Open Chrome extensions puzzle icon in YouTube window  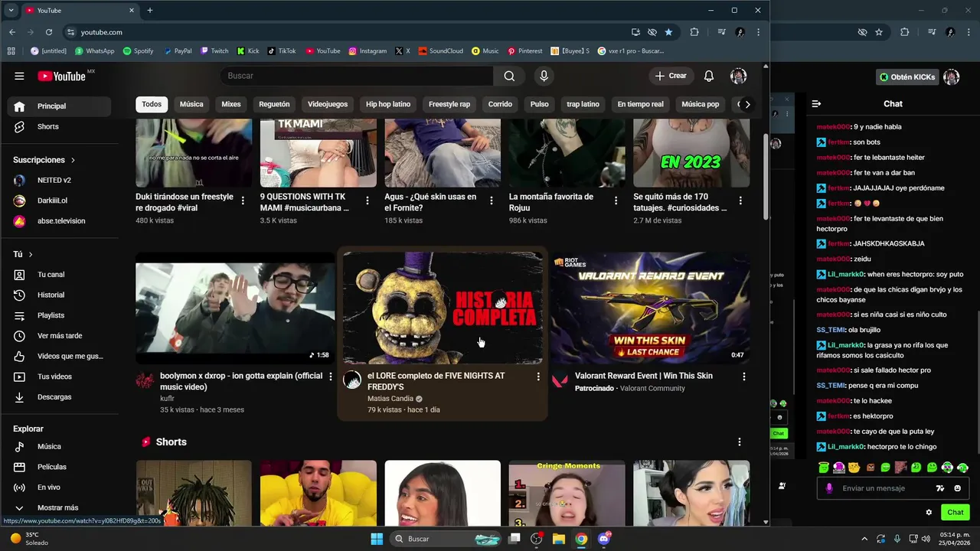pyautogui.click(x=694, y=32)
